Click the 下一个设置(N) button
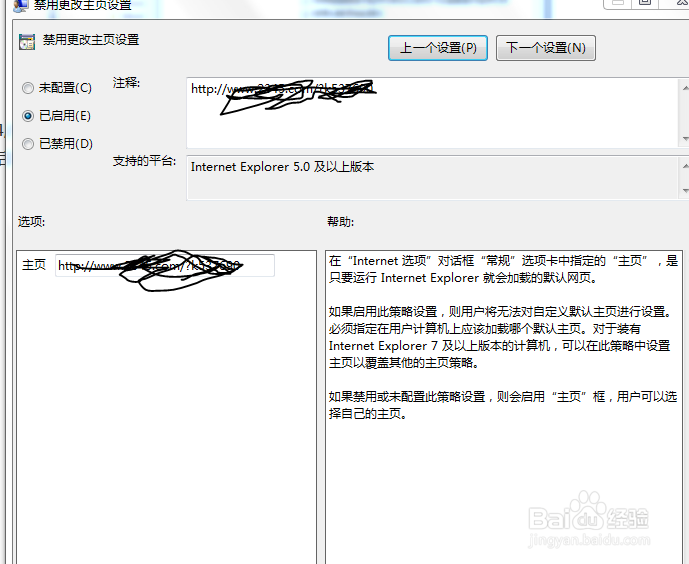Viewport: 689px width, 564px height. [x=546, y=48]
